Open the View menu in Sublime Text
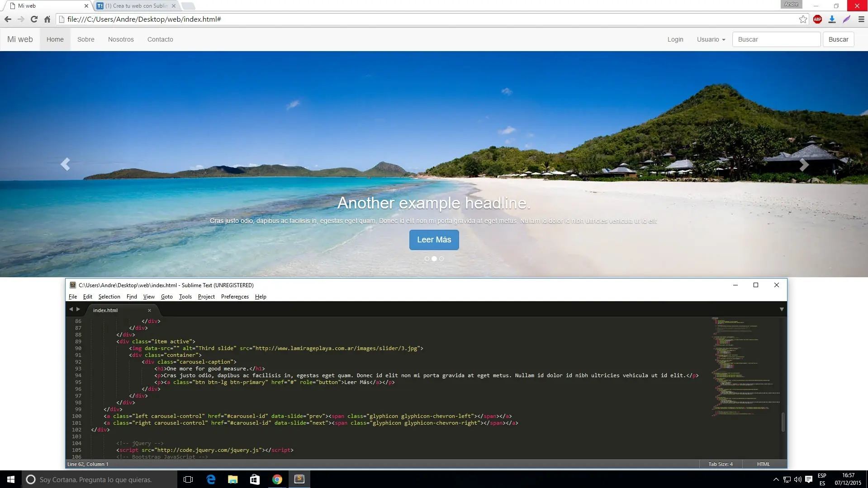This screenshot has height=488, width=868. click(x=149, y=297)
